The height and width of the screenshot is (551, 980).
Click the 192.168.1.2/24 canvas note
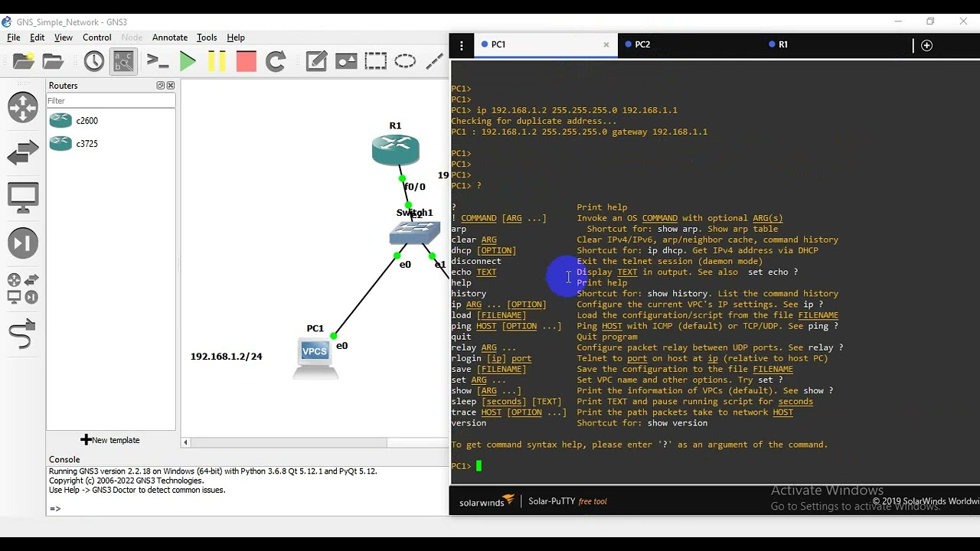coord(227,357)
